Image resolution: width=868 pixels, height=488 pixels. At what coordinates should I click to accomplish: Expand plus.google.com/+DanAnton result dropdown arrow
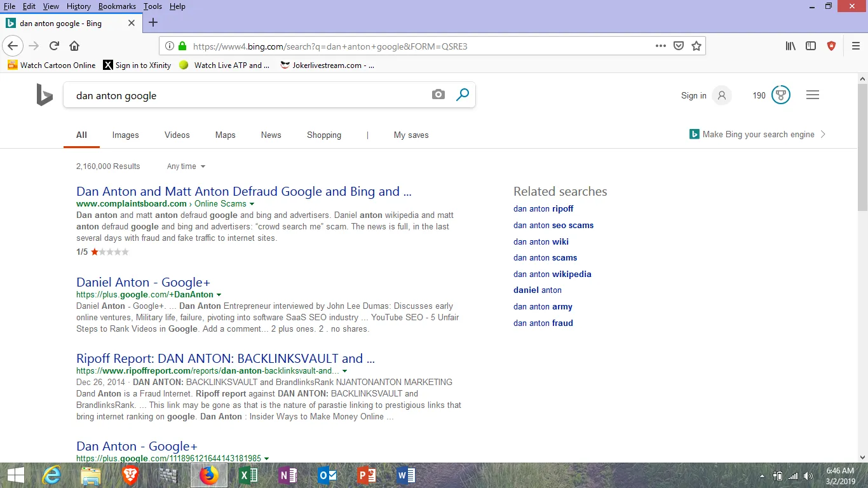(x=219, y=295)
